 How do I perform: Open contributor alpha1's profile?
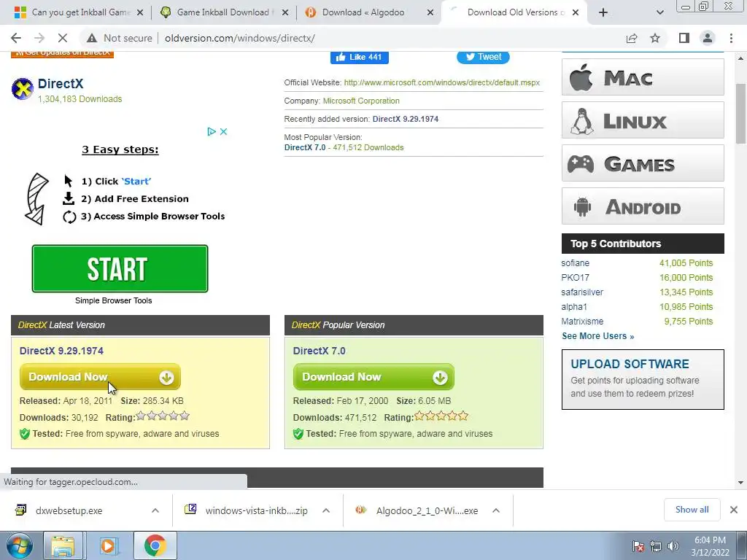(574, 307)
